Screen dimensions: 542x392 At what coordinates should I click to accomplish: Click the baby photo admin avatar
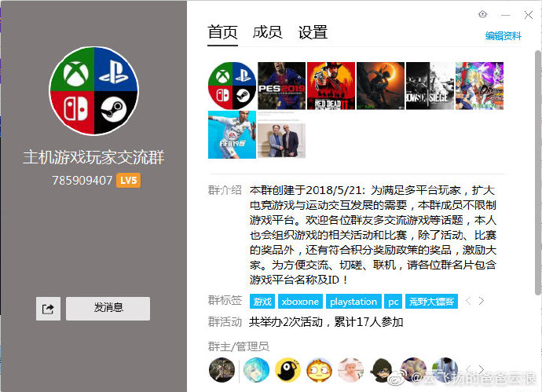[351, 370]
